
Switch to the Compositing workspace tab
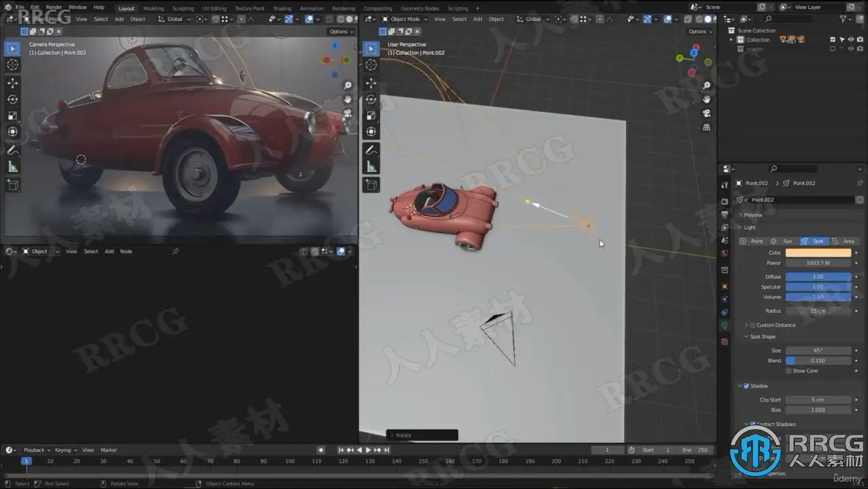[x=378, y=8]
